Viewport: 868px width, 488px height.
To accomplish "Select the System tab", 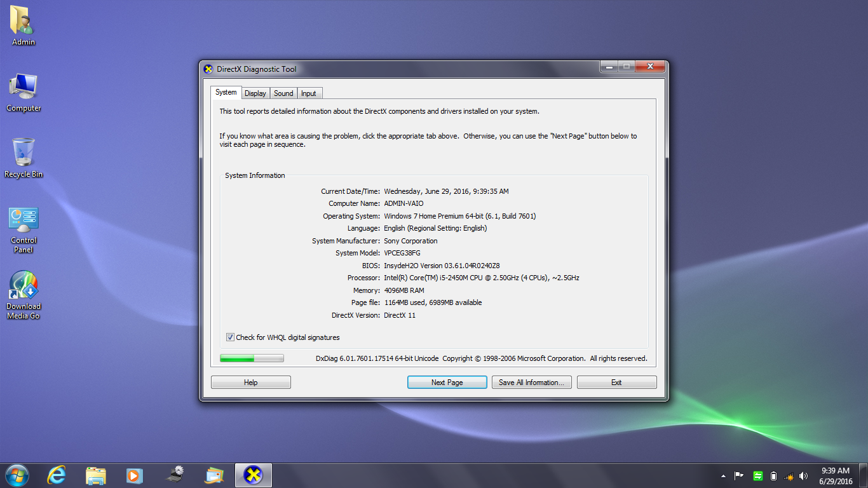I will tap(226, 92).
